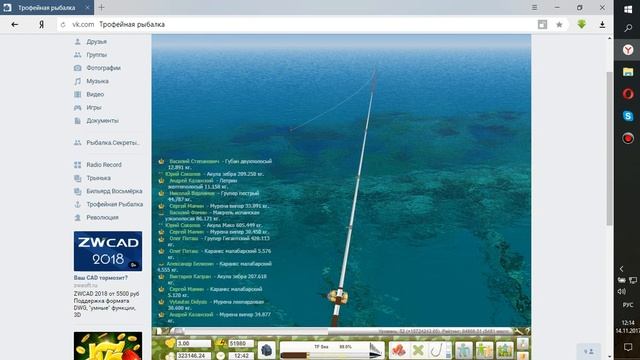Screen dimensions: 640x360
Task: Launch Бильярд Восьмёрка from sidebar
Action: (x=114, y=191)
